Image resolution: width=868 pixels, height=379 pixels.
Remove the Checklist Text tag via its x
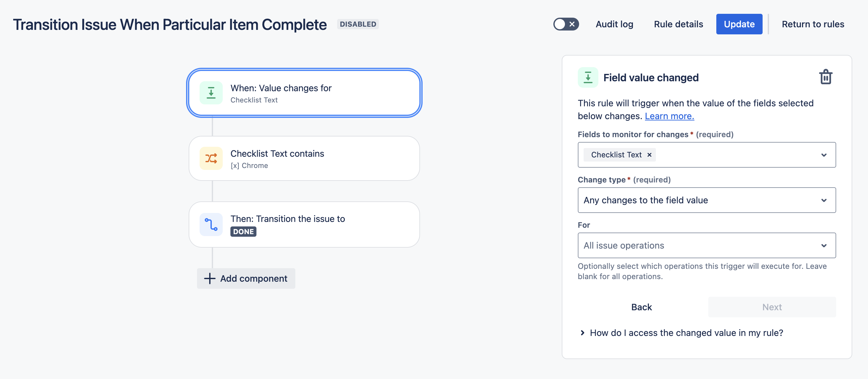tap(649, 154)
